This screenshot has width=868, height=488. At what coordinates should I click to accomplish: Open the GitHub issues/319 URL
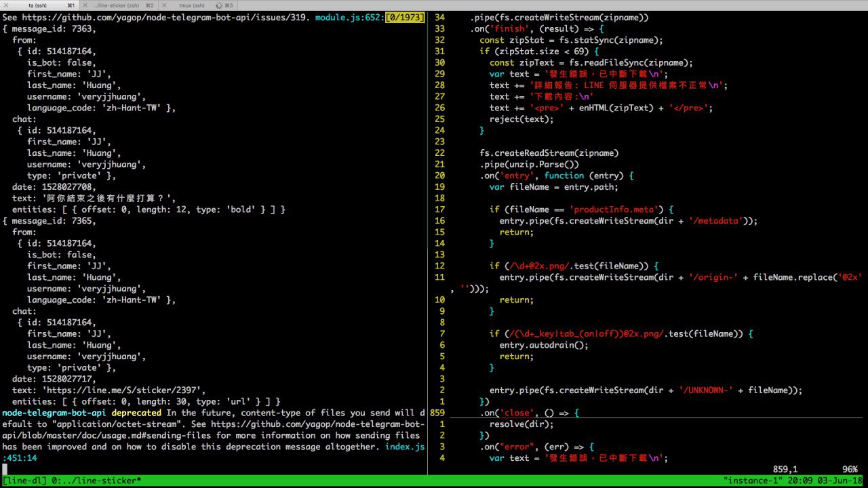click(165, 17)
